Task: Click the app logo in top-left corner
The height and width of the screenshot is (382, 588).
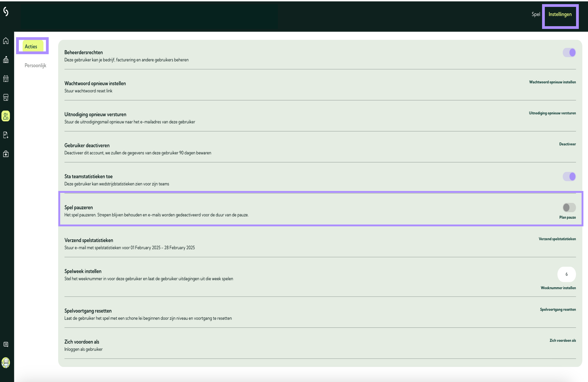Action: [6, 11]
